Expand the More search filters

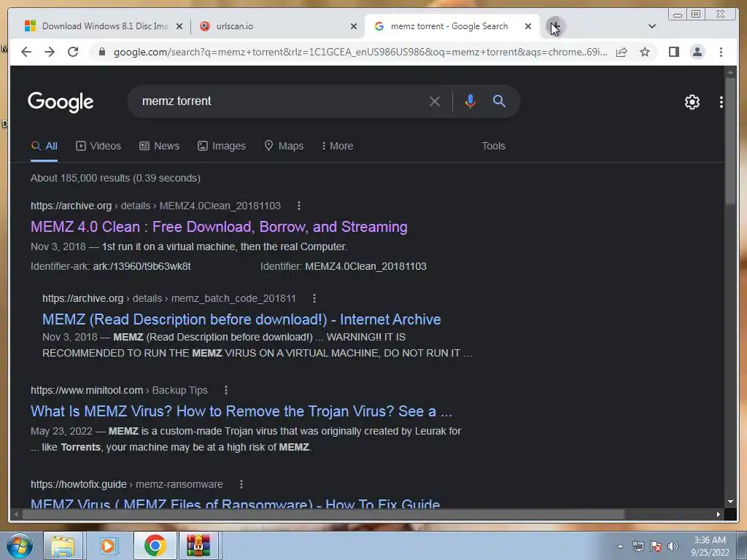click(337, 146)
